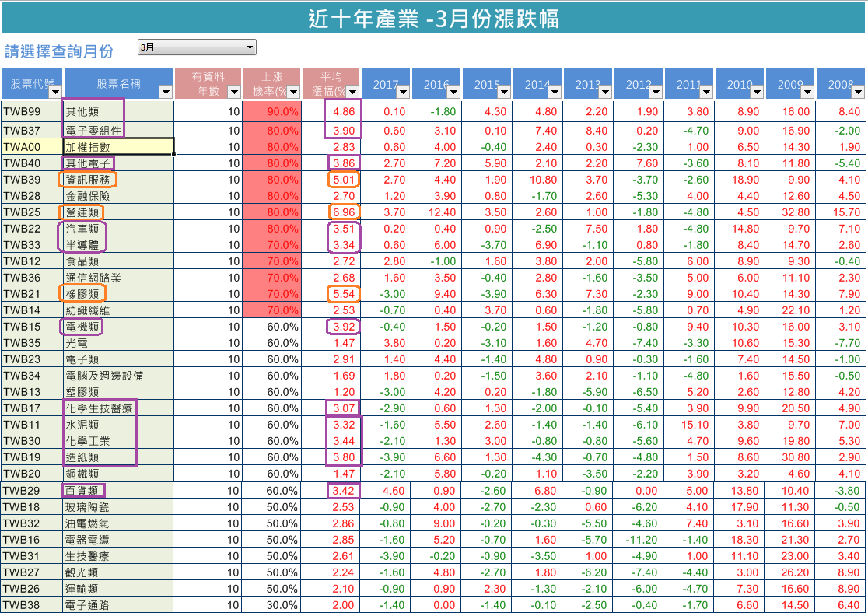Select the 6.96 average gain cell
868x616 pixels.
[x=346, y=212]
